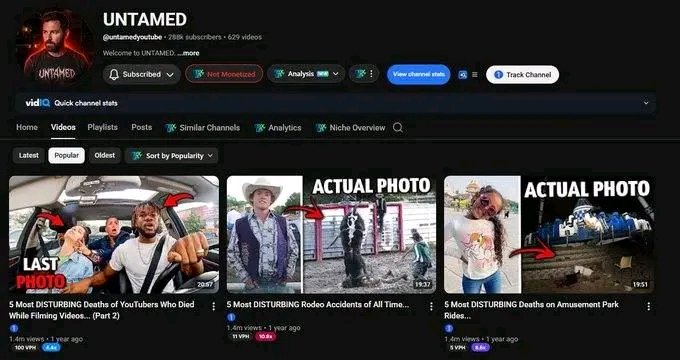Click title 5 Most DISTURBING Deaths of YouTubers
This screenshot has width=680, height=360.
(102, 310)
